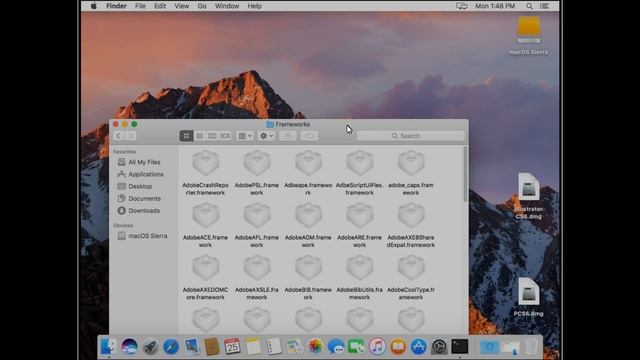Open Applications in sidebar

146,174
